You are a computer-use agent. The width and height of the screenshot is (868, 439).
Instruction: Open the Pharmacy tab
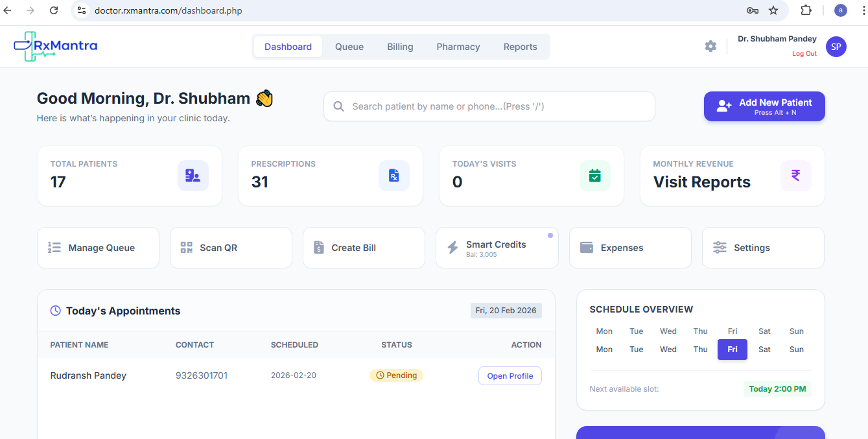click(x=458, y=47)
